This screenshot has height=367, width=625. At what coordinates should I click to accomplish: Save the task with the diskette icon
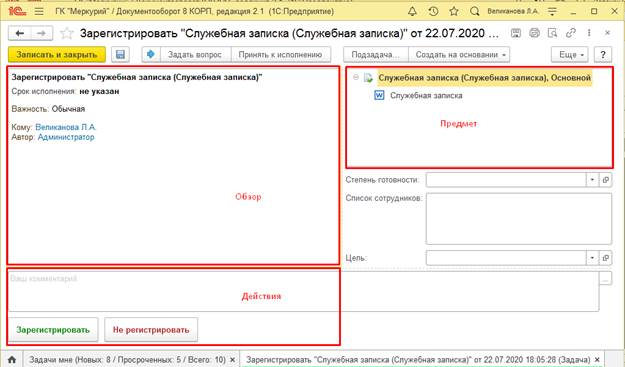pyautogui.click(x=120, y=55)
